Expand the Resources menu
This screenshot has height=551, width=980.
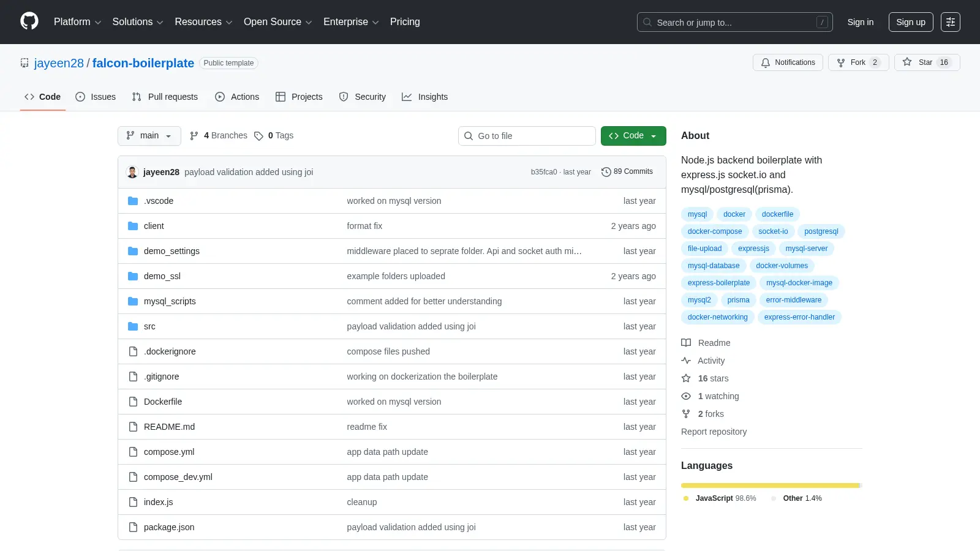203,22
